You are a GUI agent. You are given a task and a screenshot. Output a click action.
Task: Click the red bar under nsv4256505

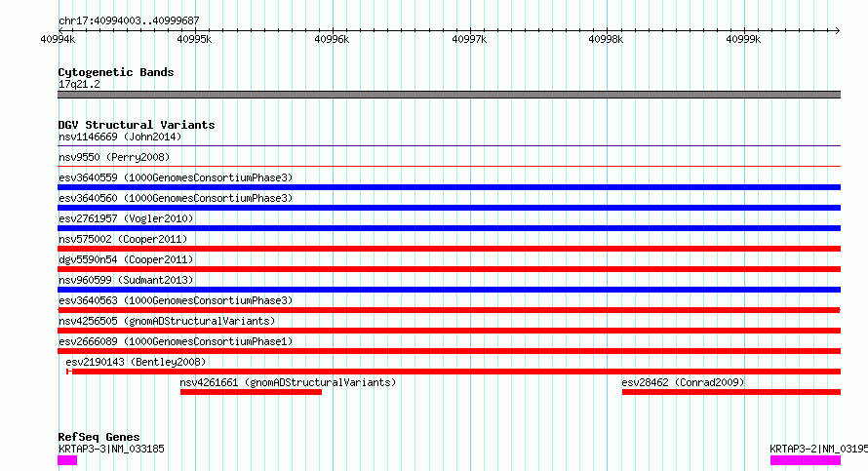click(449, 331)
